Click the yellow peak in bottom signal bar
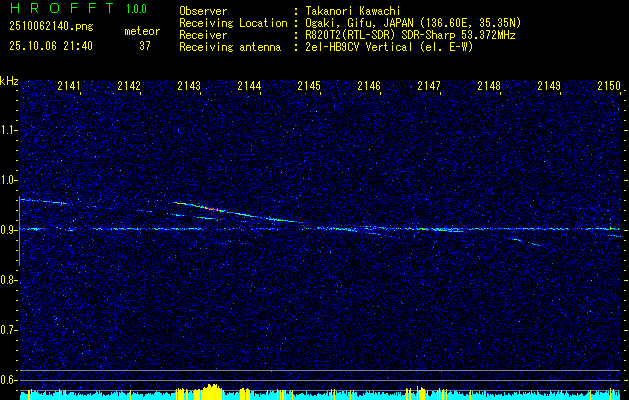Screen dimensions: 629x400 210,390
